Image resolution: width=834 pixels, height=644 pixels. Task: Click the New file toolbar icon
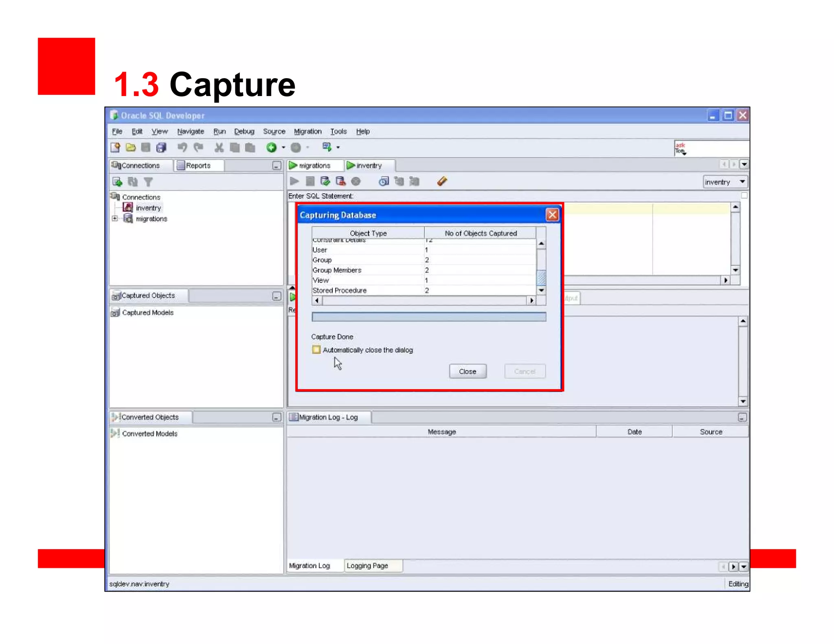pyautogui.click(x=115, y=147)
